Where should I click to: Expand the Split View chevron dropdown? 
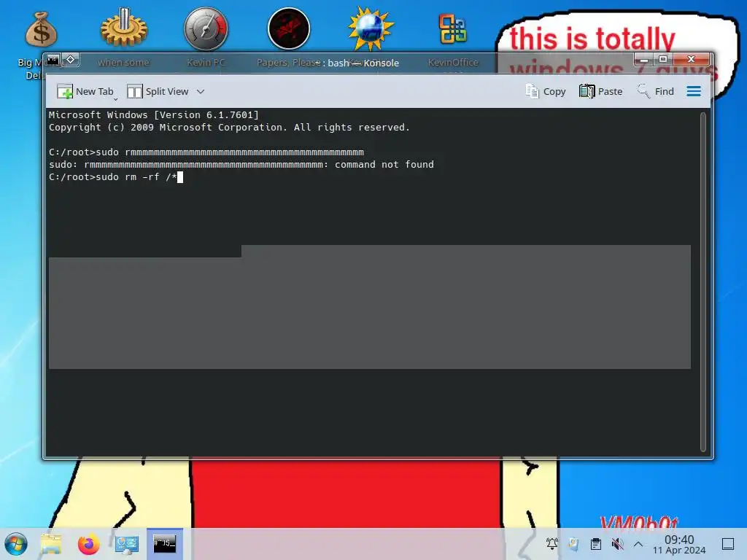201,91
